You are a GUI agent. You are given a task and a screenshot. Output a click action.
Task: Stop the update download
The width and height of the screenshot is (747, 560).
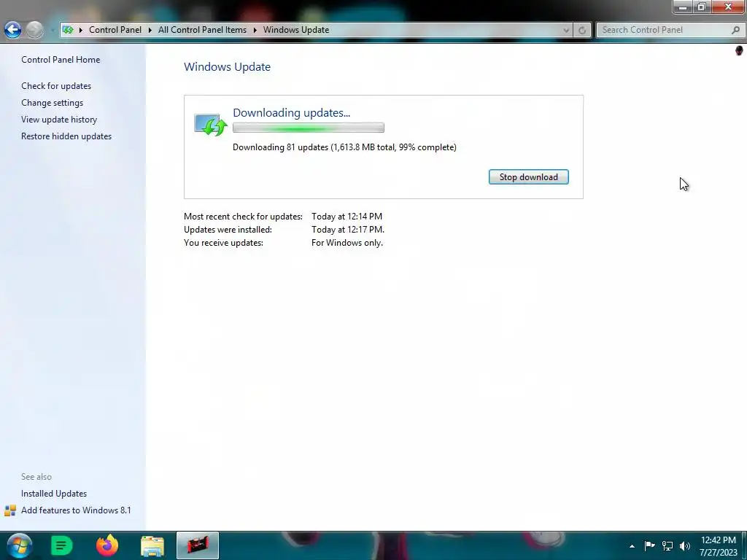click(529, 177)
